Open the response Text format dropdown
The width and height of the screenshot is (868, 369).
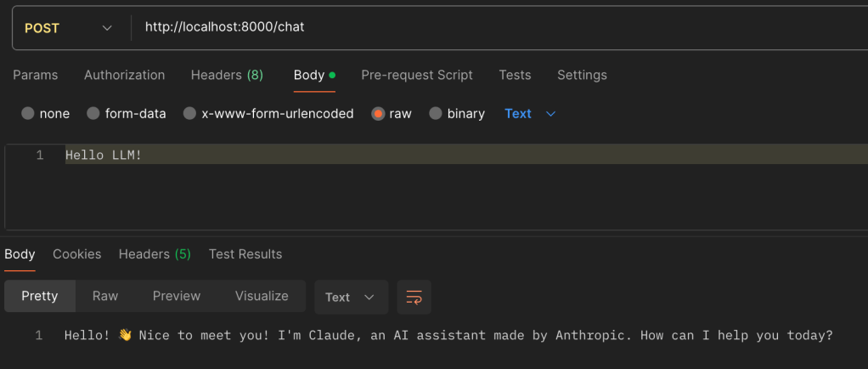click(350, 297)
